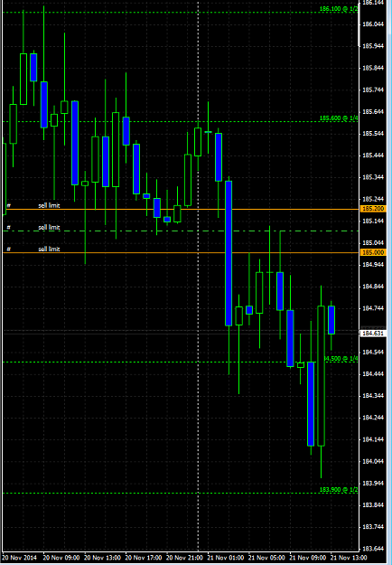The image size is (392, 565).
Task: Click the 185.944 price scale value
Action: [372, 46]
